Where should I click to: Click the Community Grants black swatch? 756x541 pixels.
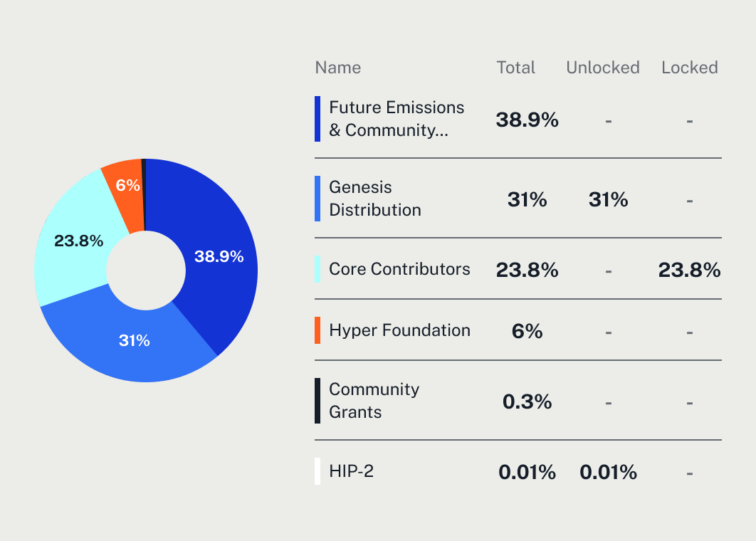[317, 401]
